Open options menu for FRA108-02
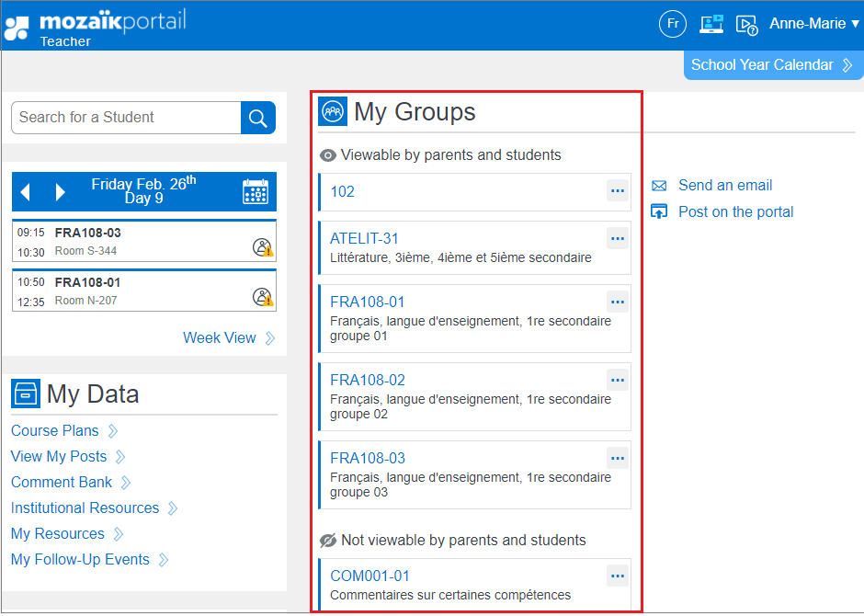 click(x=618, y=380)
